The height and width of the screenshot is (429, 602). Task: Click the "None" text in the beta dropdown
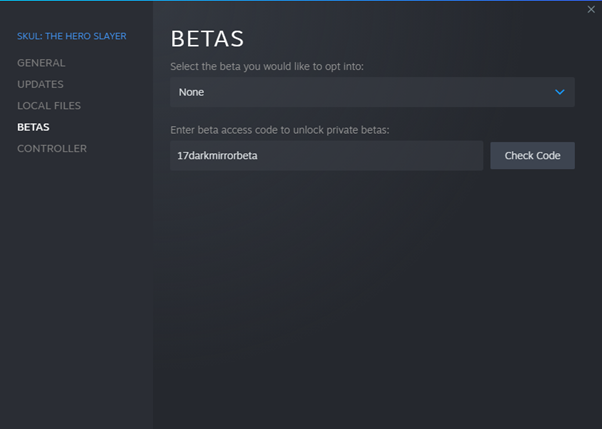(191, 92)
